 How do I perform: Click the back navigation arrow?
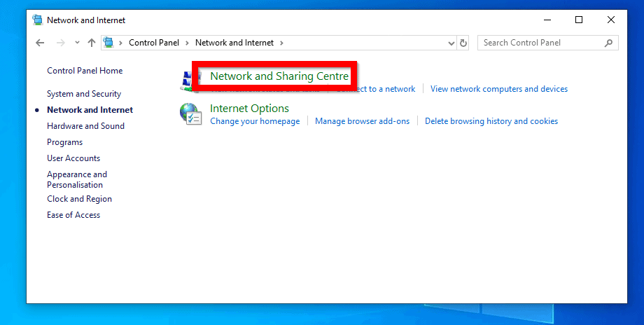[x=40, y=43]
